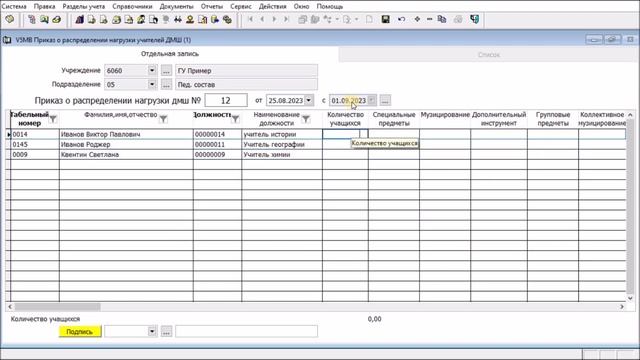
Task: Open filter for Табельный номер column
Action: click(x=53, y=119)
